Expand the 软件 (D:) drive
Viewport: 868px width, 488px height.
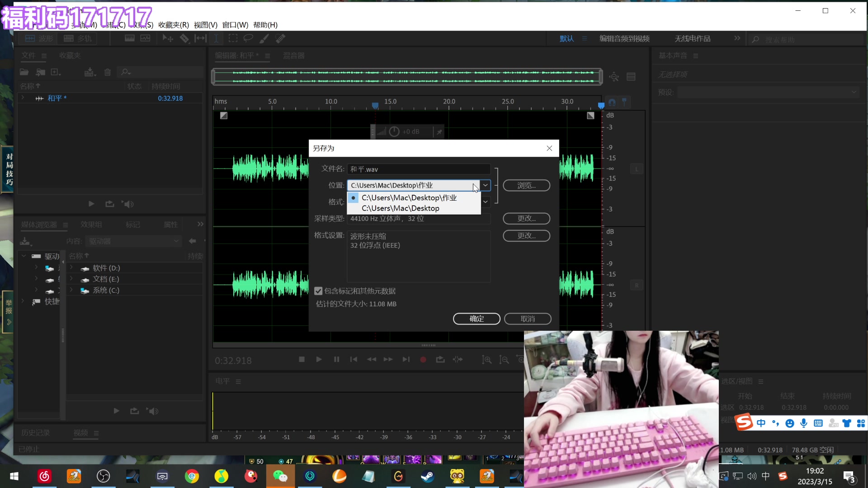(x=71, y=268)
